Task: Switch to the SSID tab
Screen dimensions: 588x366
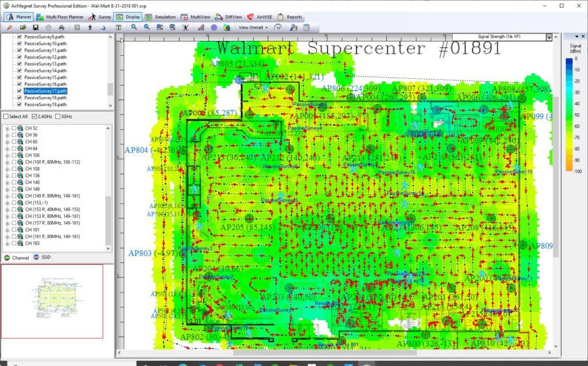Action: click(42, 257)
